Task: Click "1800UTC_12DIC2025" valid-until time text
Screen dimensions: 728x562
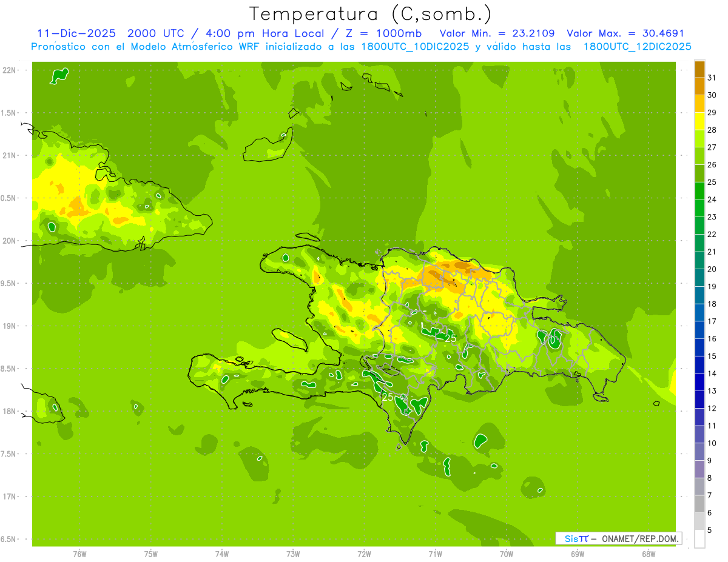Action: pos(637,47)
